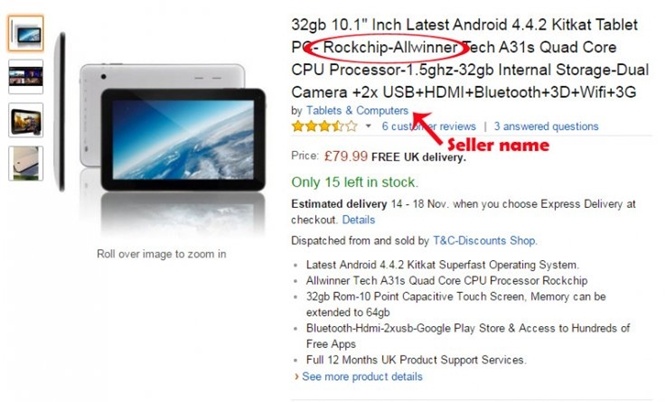
Task: Select the second thumbnail showing app screens
Action: coord(25,77)
